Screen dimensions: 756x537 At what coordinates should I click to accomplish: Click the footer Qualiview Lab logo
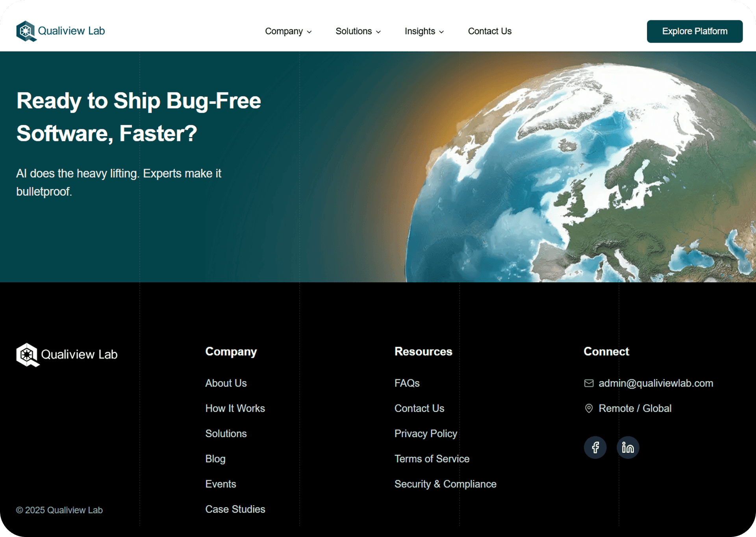[x=67, y=354]
